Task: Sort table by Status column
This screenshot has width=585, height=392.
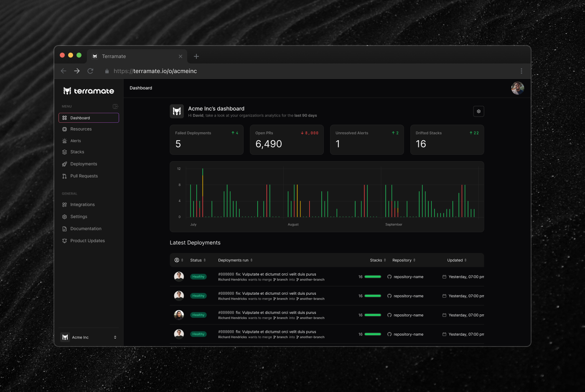Action: click(198, 260)
